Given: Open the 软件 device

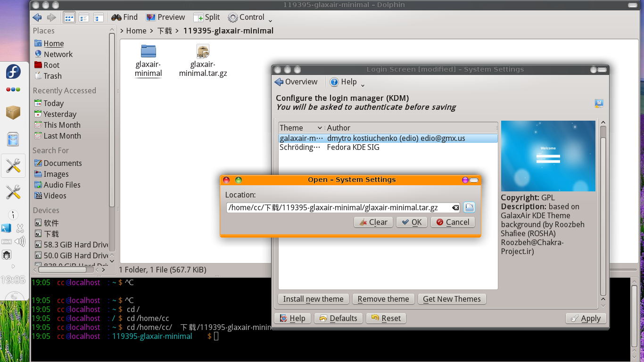Looking at the screenshot, I should click(x=46, y=223).
